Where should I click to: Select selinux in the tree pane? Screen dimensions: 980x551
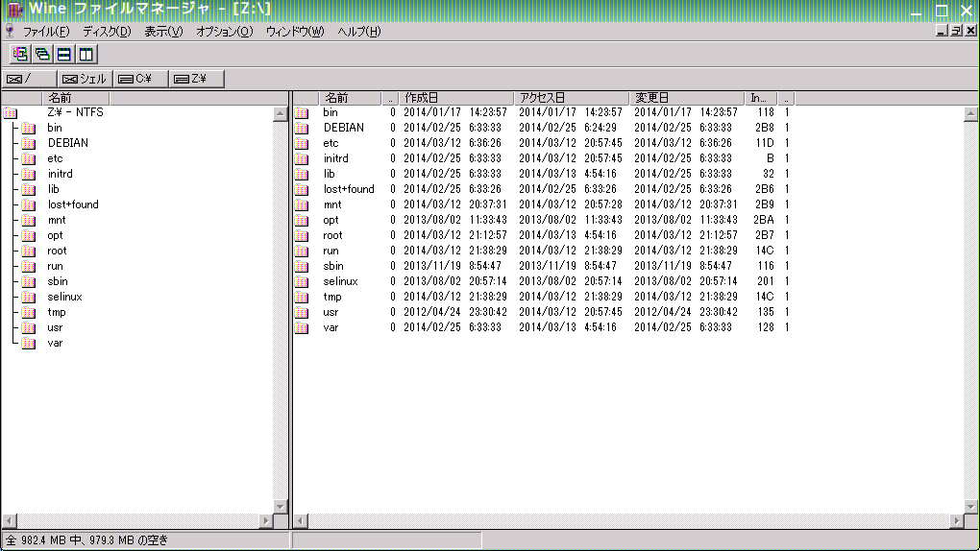[65, 297]
